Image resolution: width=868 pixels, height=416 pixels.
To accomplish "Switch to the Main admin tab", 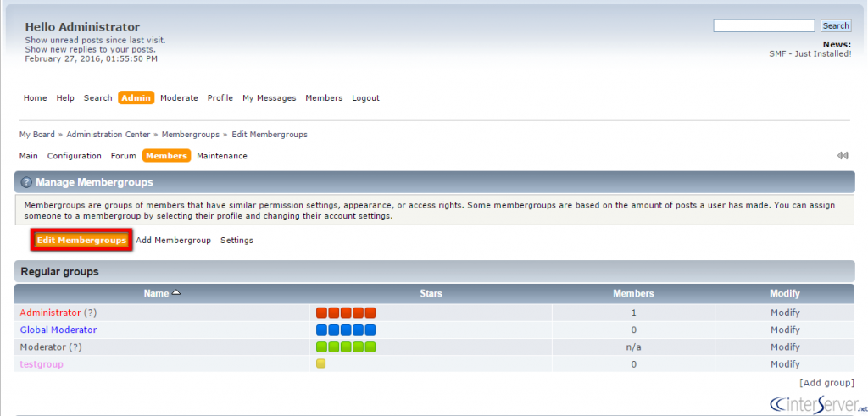I will (x=29, y=156).
